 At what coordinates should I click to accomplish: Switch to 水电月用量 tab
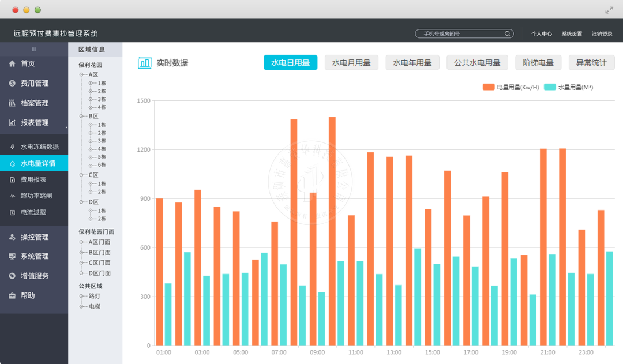(351, 62)
